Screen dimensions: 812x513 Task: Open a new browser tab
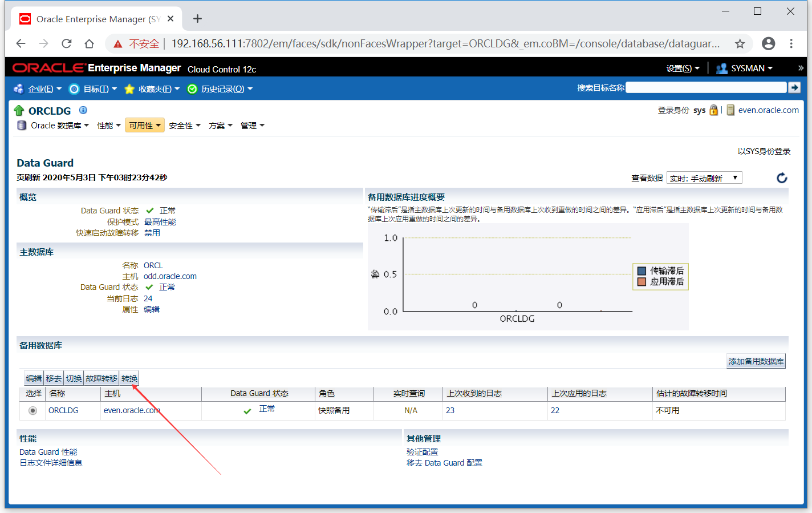tap(197, 19)
